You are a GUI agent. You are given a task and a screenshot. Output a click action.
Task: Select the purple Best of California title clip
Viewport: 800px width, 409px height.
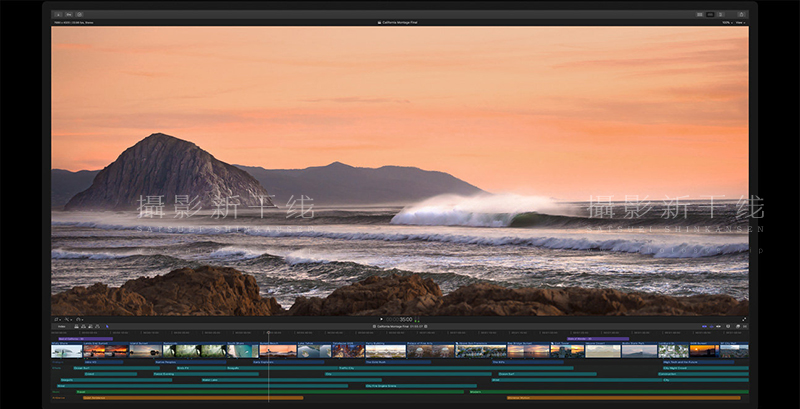tap(85, 339)
